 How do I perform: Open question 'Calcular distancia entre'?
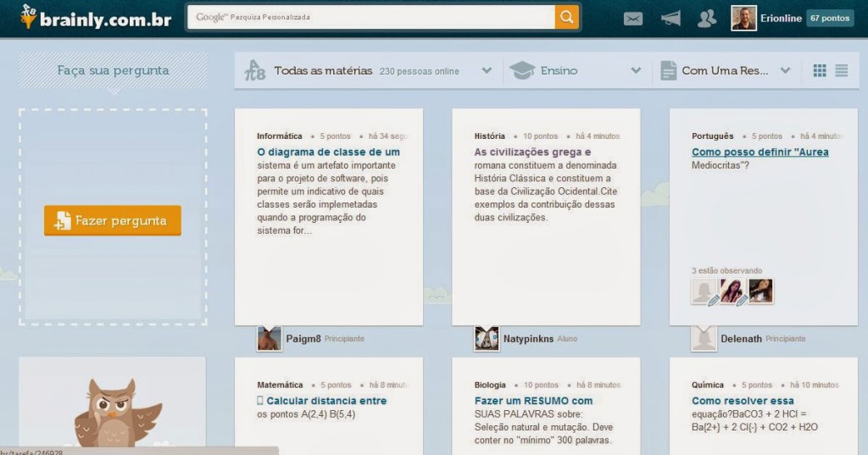(x=326, y=400)
